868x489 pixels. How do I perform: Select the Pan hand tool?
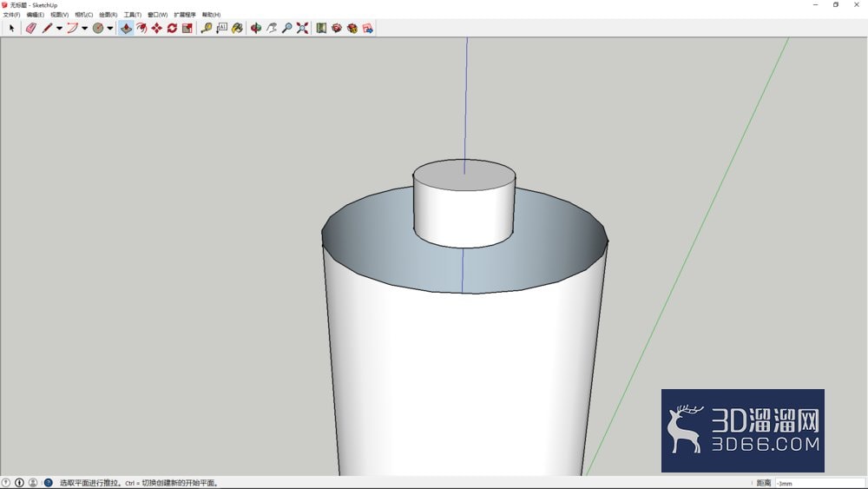point(271,29)
